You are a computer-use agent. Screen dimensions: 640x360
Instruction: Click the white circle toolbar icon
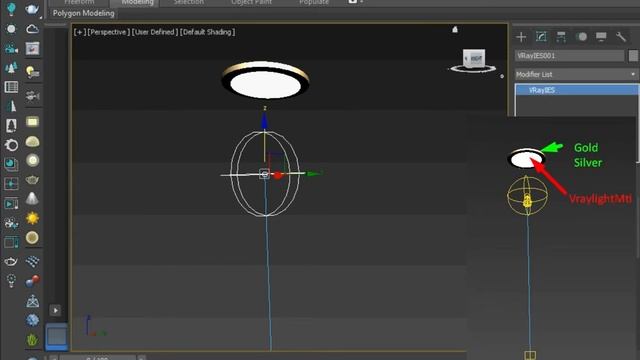coord(11,29)
